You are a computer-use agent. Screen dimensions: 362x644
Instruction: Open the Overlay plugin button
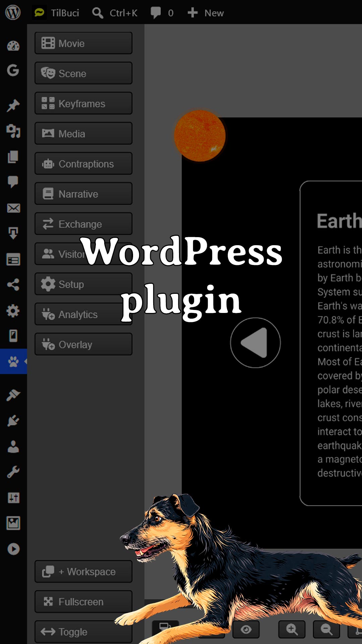[x=83, y=344]
